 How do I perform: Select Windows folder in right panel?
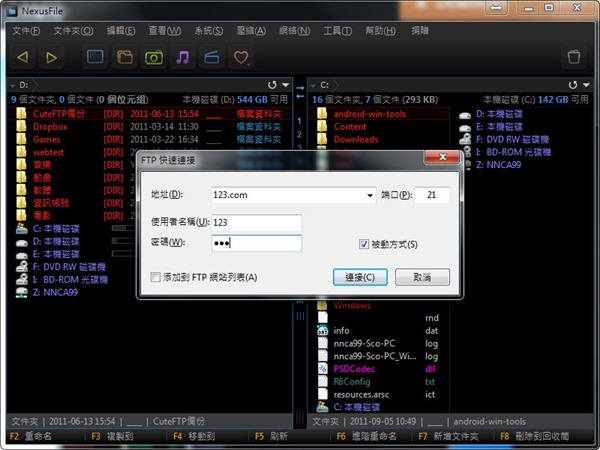click(x=352, y=305)
